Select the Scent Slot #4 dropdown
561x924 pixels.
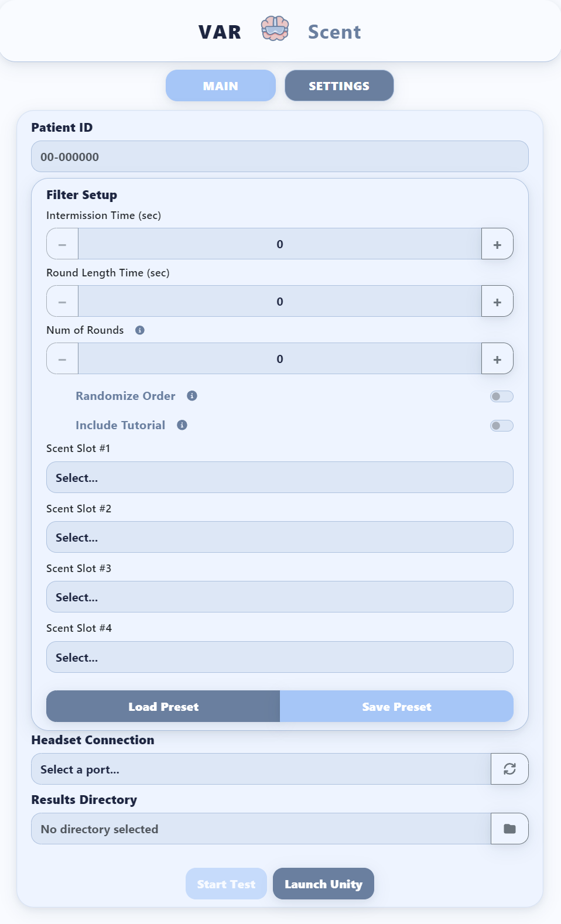pyautogui.click(x=279, y=657)
